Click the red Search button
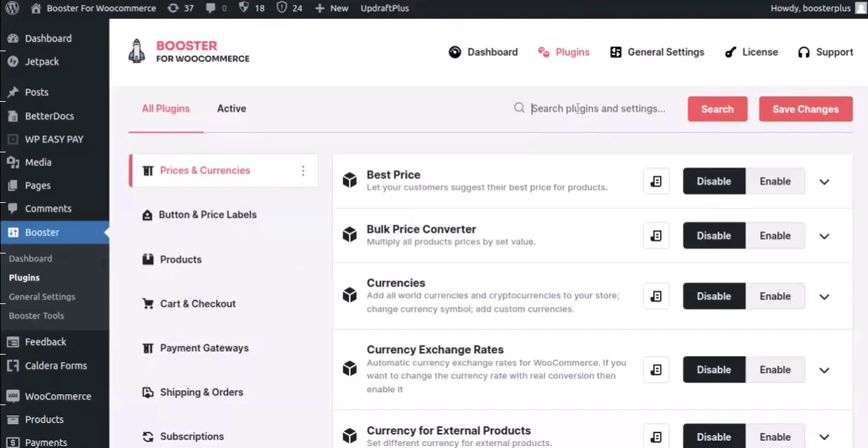 point(717,109)
